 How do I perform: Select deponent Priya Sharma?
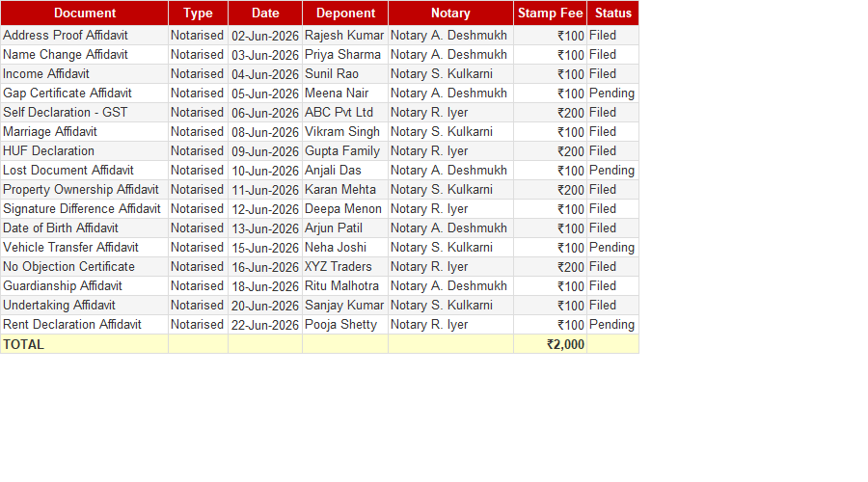[x=345, y=55]
